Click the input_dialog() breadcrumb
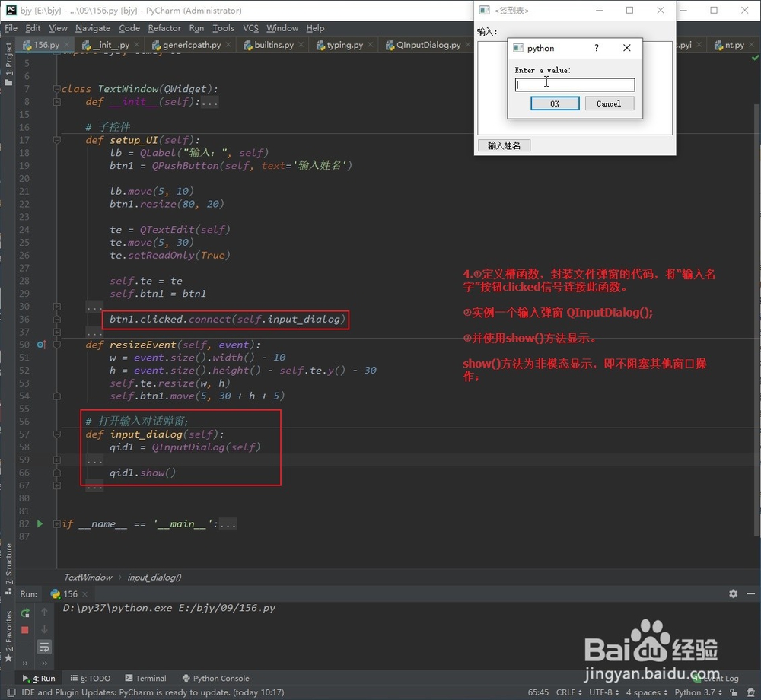This screenshot has height=700, width=761. 154,577
